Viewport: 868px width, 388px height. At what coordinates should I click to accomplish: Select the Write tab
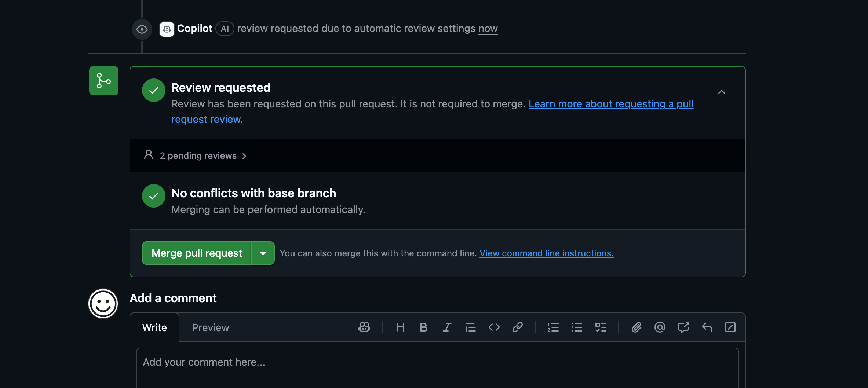tap(154, 327)
